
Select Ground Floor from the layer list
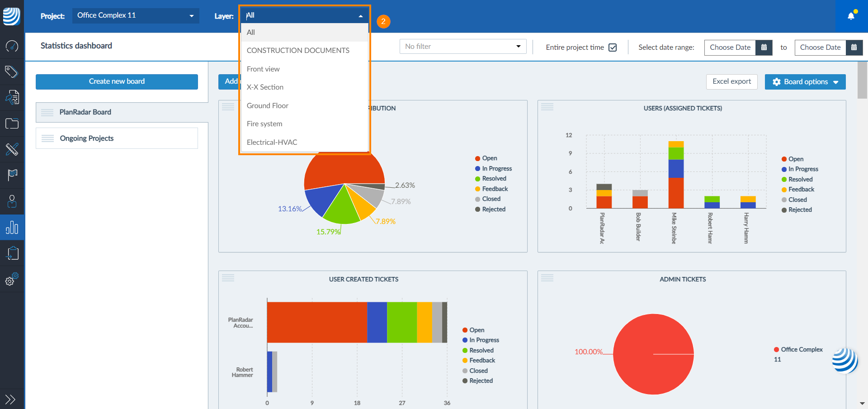pyautogui.click(x=268, y=105)
